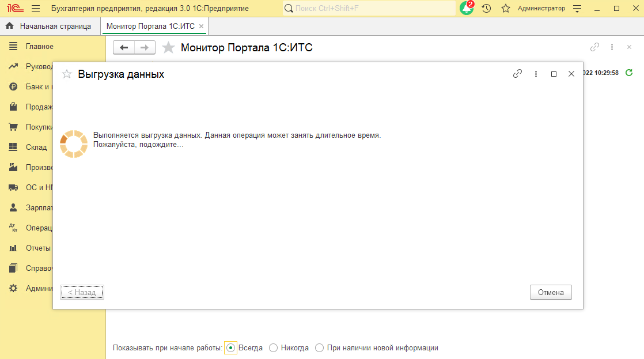
Task: Open the history clock icon
Action: (x=486, y=9)
